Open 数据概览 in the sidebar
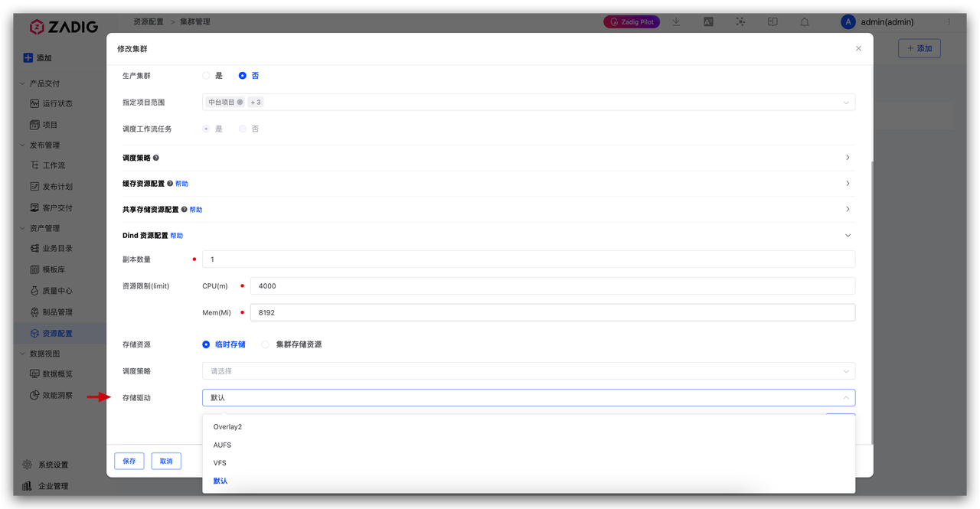The height and width of the screenshot is (509, 980). pos(57,374)
